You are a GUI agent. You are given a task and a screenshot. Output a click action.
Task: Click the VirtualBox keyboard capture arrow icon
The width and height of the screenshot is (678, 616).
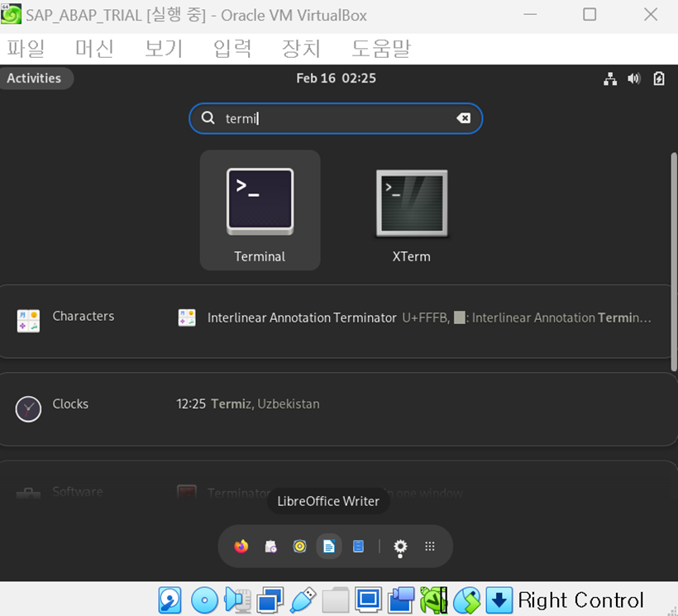[499, 600]
